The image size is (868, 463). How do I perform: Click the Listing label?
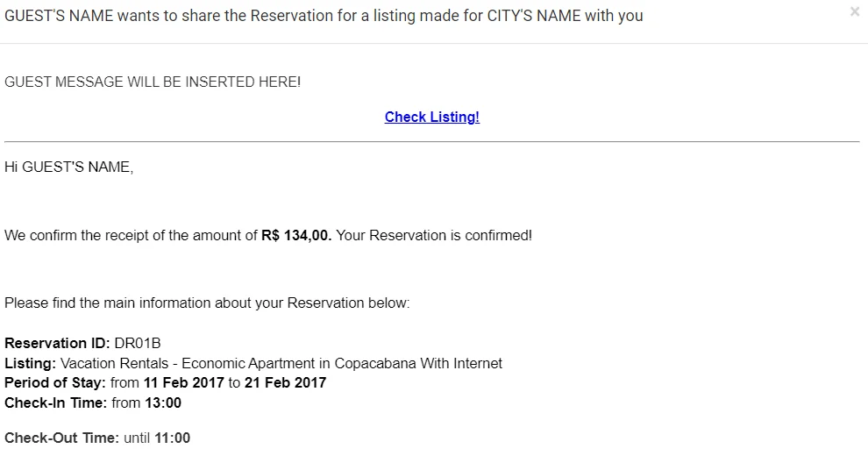coord(31,363)
